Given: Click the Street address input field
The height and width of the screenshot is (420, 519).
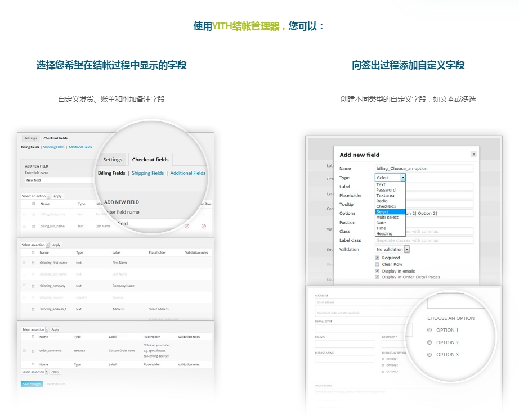Looking at the screenshot, I should 368,302.
